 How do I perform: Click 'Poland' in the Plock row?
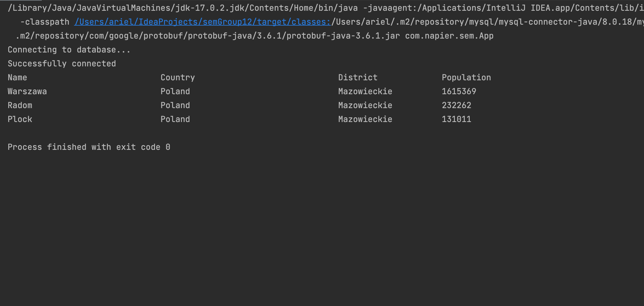175,119
